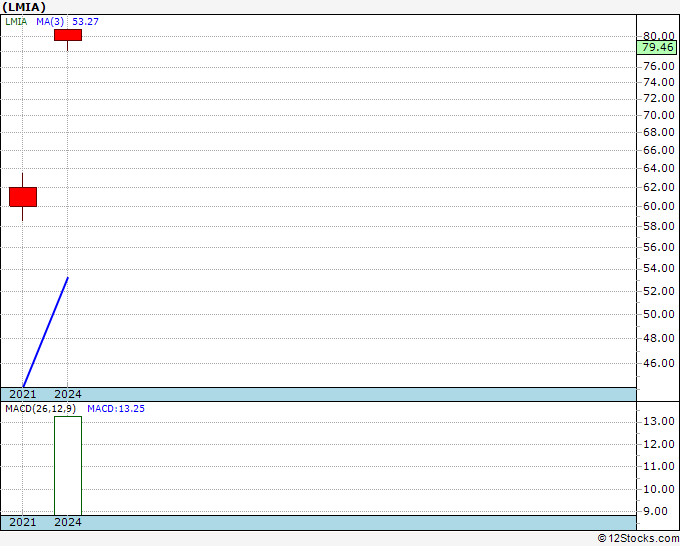Click the 53.27 moving average value
680x546 pixels.
pos(85,22)
